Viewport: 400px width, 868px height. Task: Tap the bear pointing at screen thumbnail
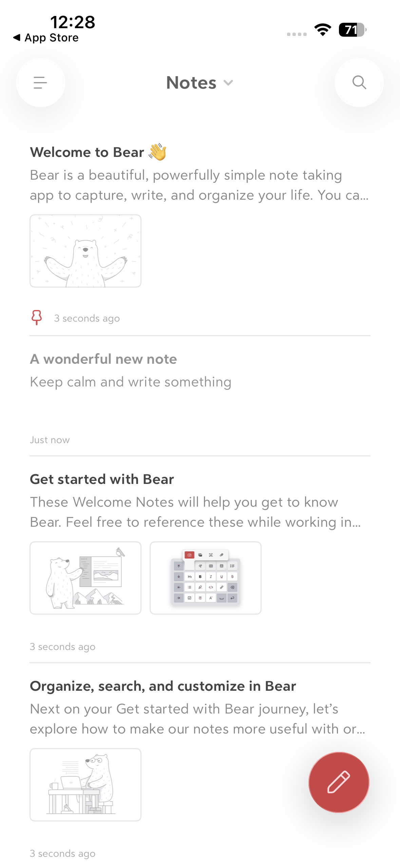[85, 578]
